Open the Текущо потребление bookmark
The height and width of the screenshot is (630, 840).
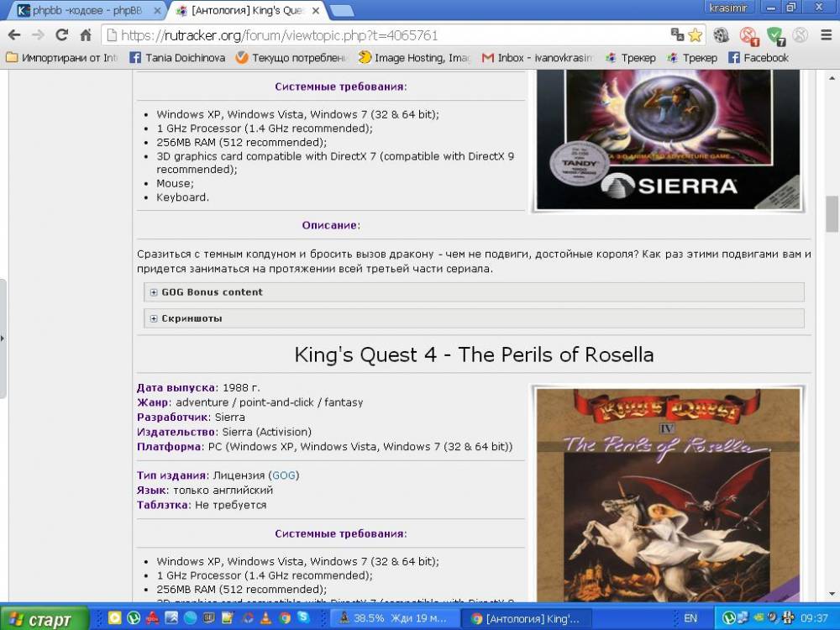click(292, 57)
